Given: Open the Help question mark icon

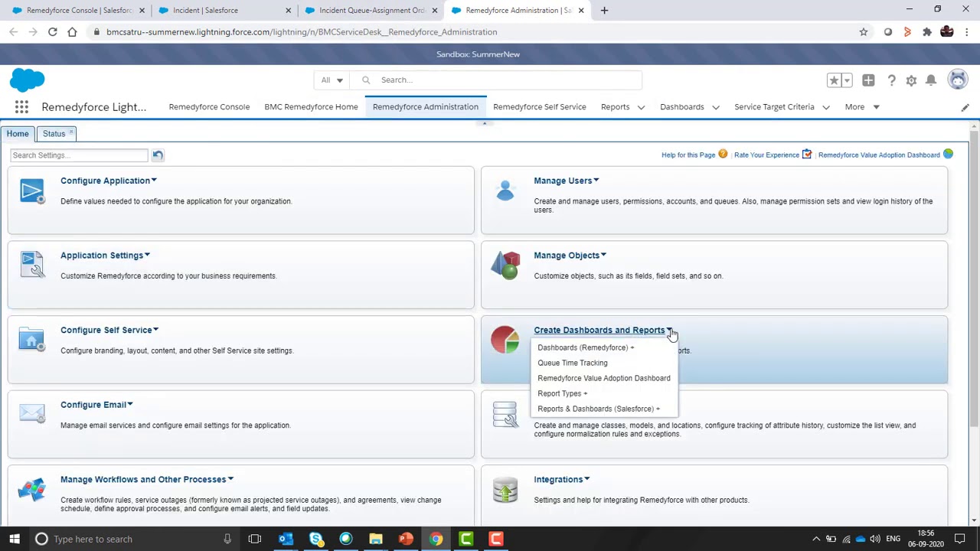Looking at the screenshot, I should [x=891, y=80].
